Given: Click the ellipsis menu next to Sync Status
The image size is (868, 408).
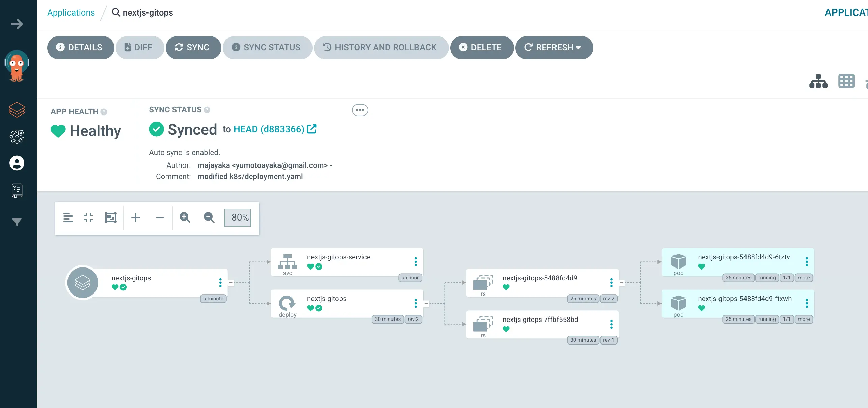Looking at the screenshot, I should click(360, 110).
